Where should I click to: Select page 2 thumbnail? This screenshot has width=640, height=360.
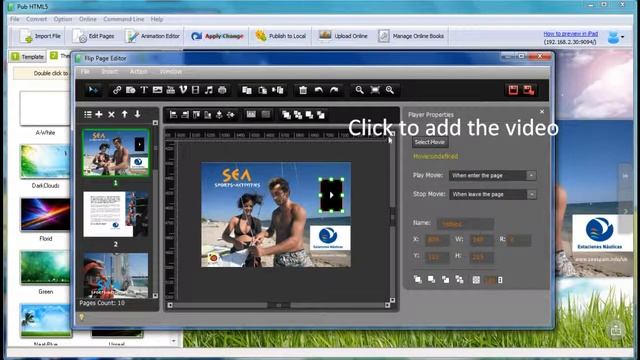116,214
